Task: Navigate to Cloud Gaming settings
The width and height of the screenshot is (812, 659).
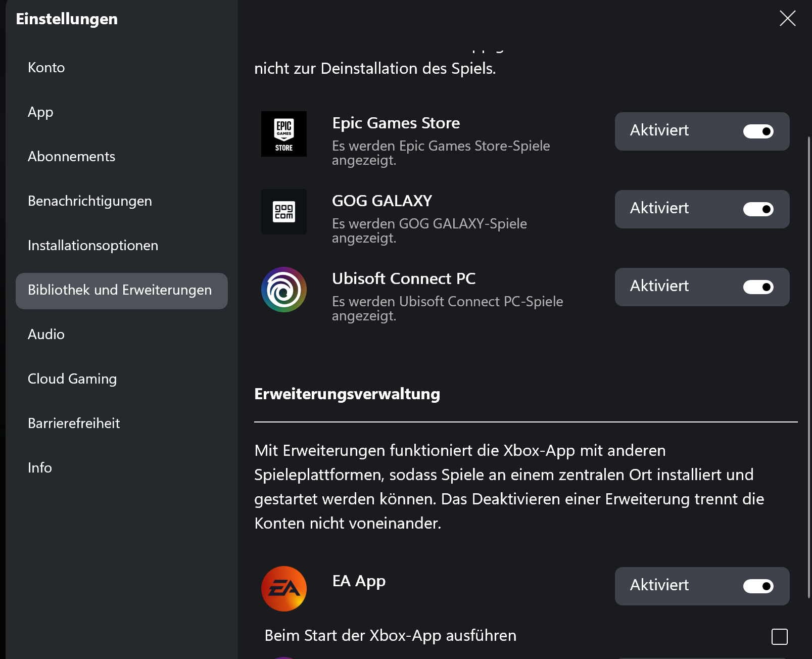Action: click(72, 379)
